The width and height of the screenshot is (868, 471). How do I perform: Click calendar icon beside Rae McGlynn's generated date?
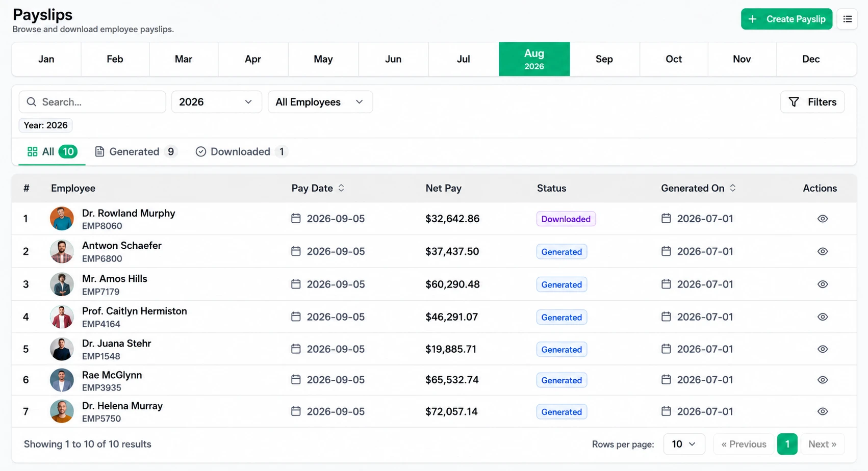coord(666,379)
